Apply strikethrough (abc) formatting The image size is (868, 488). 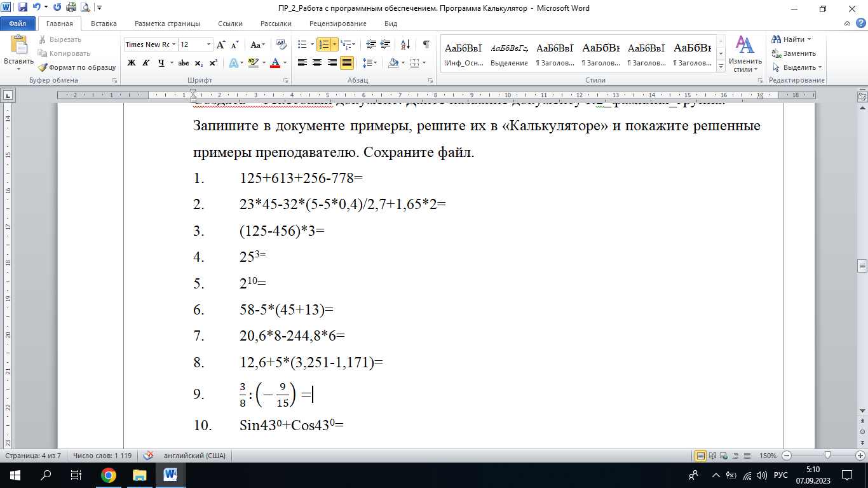tap(184, 63)
